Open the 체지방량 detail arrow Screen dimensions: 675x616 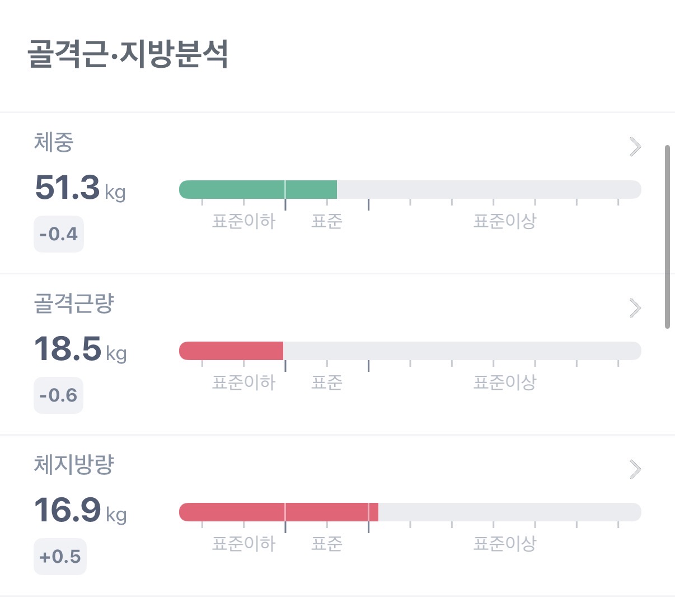point(635,469)
